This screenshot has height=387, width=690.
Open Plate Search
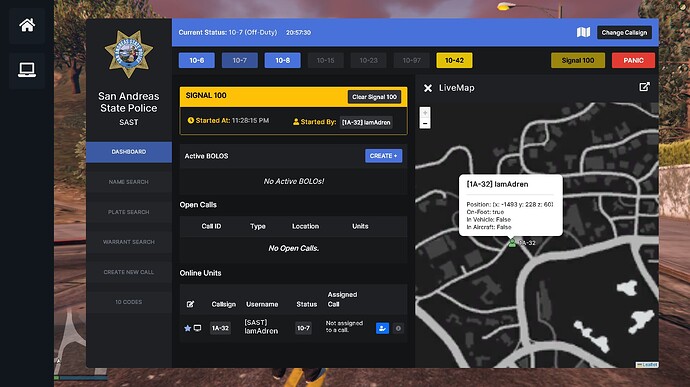[128, 212]
